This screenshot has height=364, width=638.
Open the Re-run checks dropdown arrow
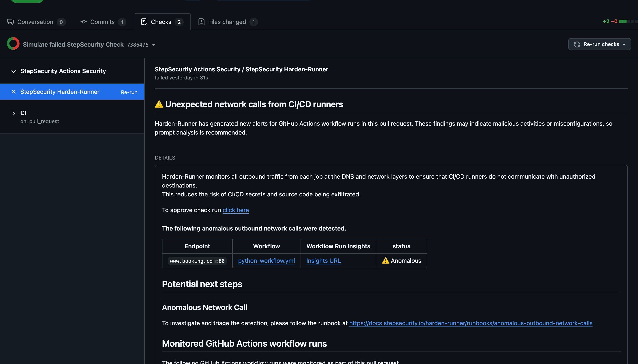[624, 44]
